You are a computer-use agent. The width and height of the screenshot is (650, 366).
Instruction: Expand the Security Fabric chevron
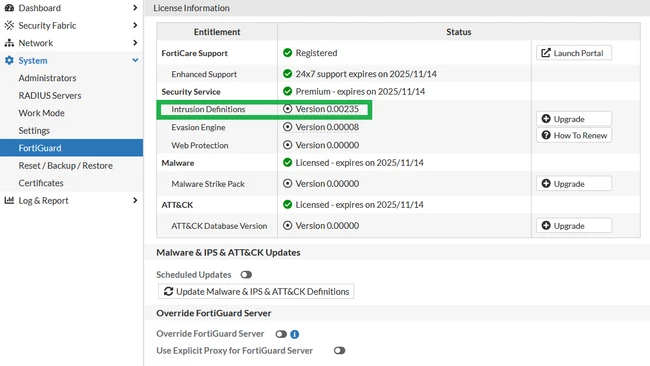coord(135,25)
